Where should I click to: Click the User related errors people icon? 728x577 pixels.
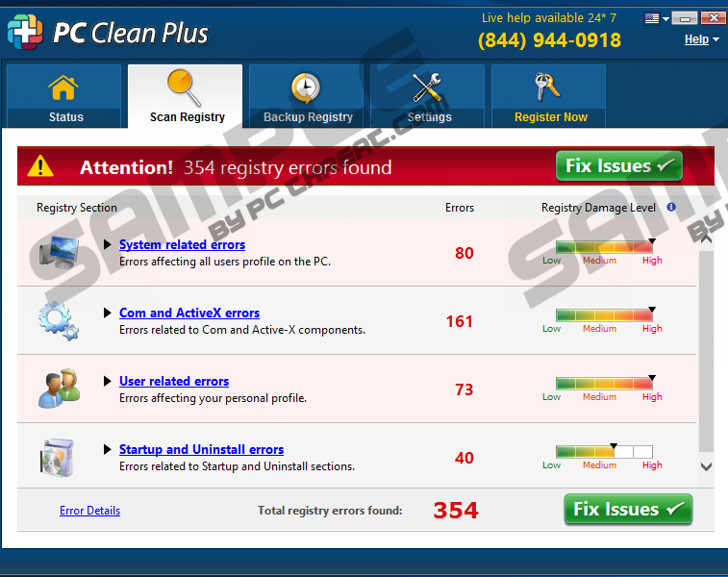[x=58, y=389]
